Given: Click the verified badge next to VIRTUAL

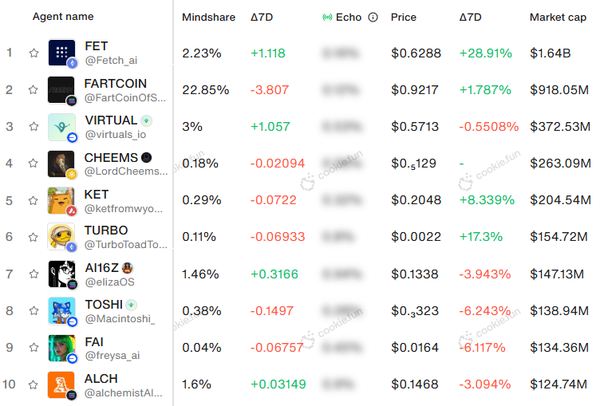Looking at the screenshot, I should point(146,121).
